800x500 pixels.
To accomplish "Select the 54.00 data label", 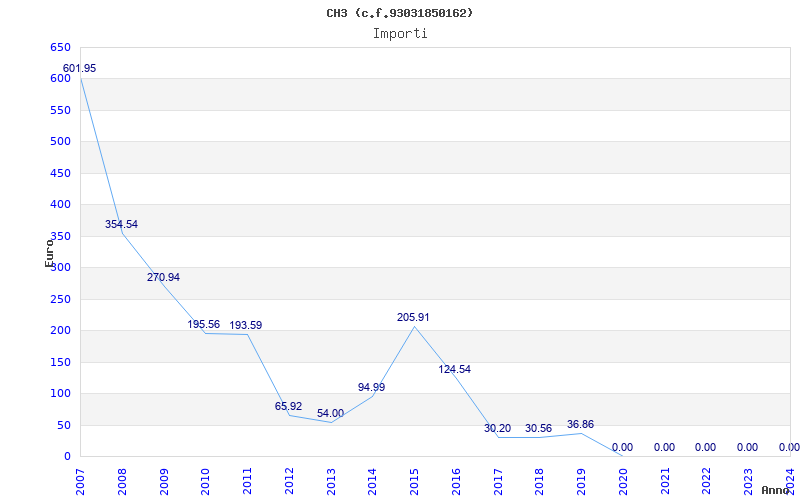I will pyautogui.click(x=330, y=414).
